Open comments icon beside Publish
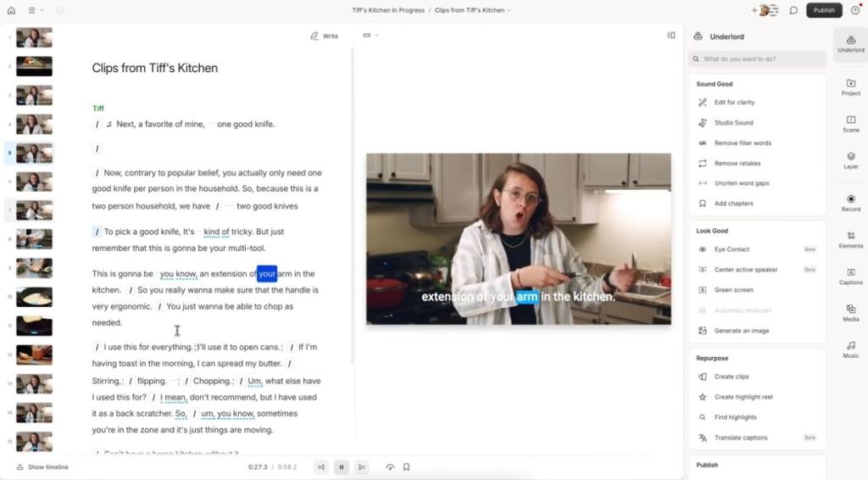868x480 pixels. pyautogui.click(x=793, y=10)
